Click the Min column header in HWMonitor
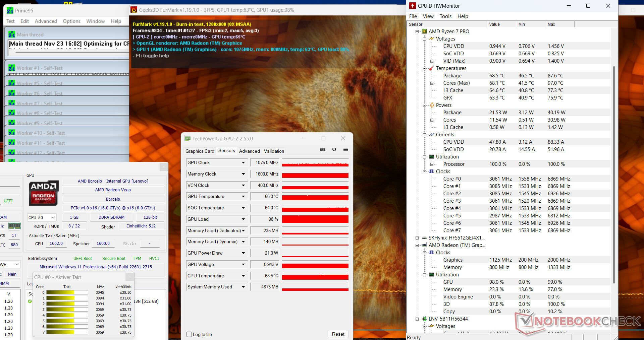 (x=530, y=24)
